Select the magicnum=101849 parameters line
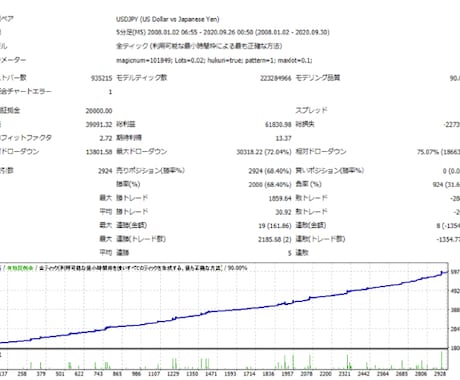 pos(214,60)
